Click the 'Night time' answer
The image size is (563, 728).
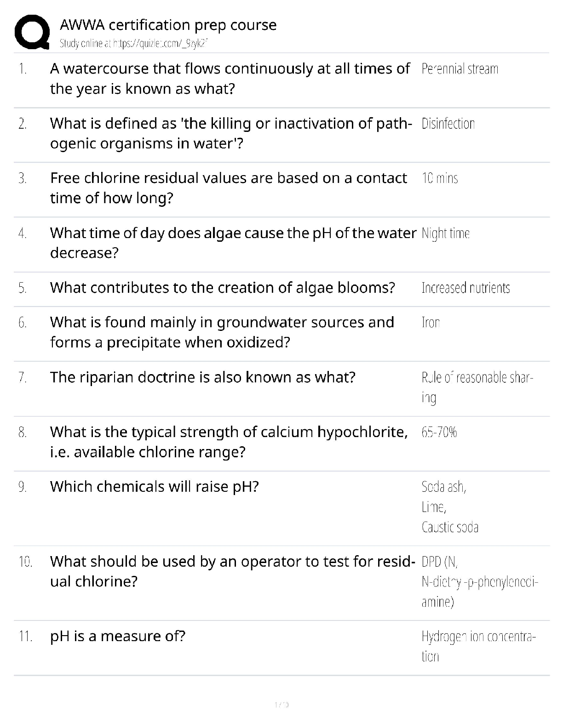tap(445, 233)
